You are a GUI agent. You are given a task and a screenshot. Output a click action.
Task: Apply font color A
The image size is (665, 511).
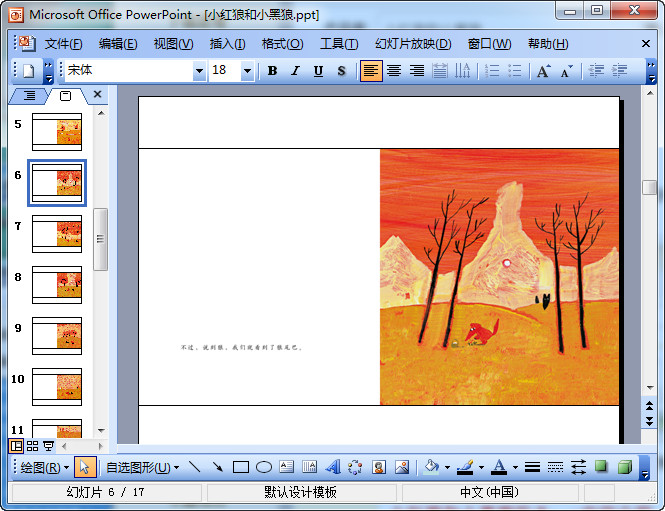(x=499, y=467)
